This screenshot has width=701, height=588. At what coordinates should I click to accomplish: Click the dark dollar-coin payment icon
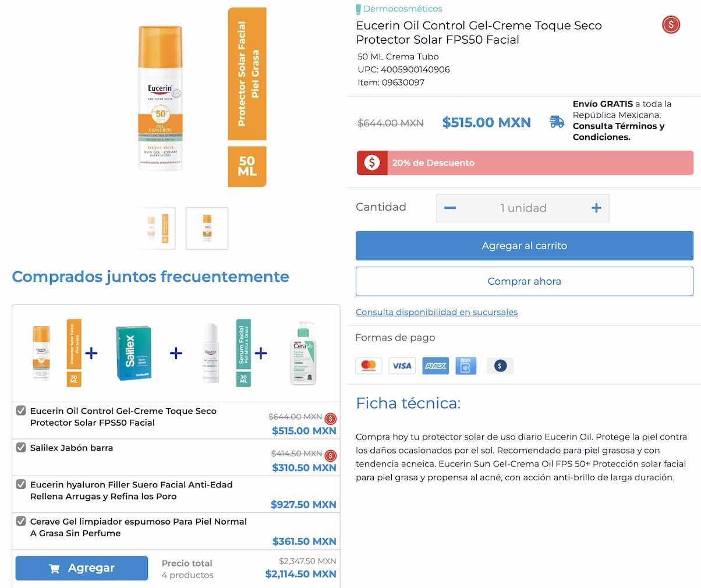(x=500, y=366)
